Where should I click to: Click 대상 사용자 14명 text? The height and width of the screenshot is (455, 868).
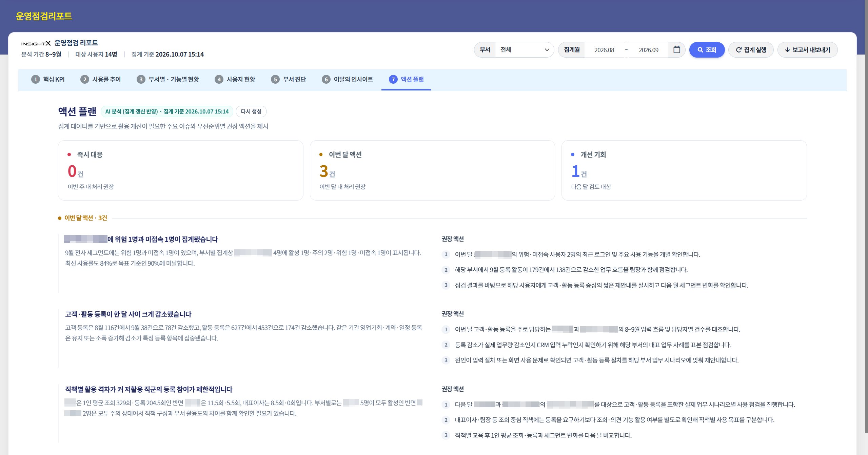(x=96, y=54)
